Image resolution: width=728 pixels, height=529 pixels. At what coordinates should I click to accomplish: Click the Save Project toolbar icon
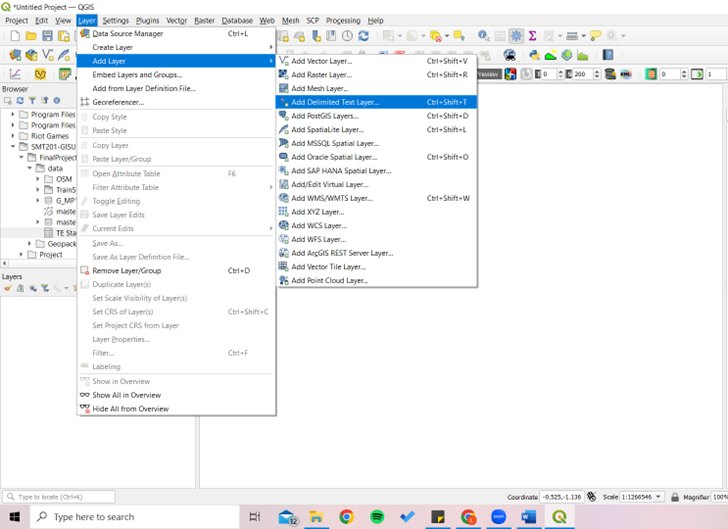coord(47,36)
